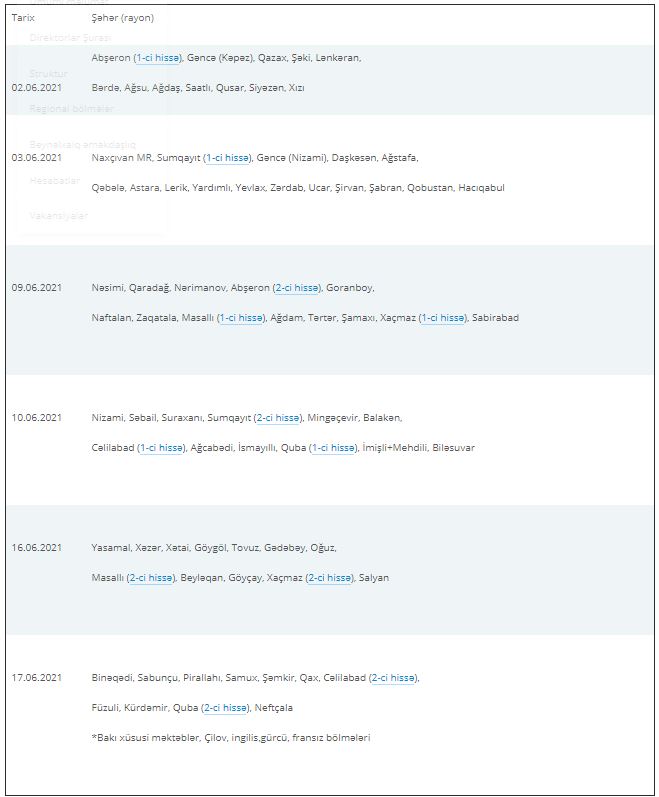This screenshot has width=659, height=797.
Task: Select the 10.06.2021 date cell
Action: coord(37,418)
